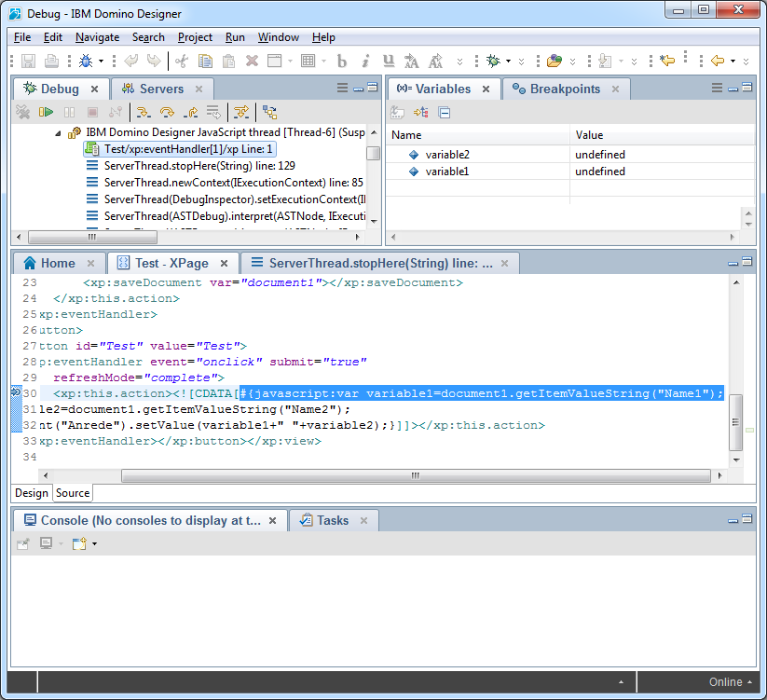
Task: Toggle breakpoint marker on line 30
Action: point(16,393)
